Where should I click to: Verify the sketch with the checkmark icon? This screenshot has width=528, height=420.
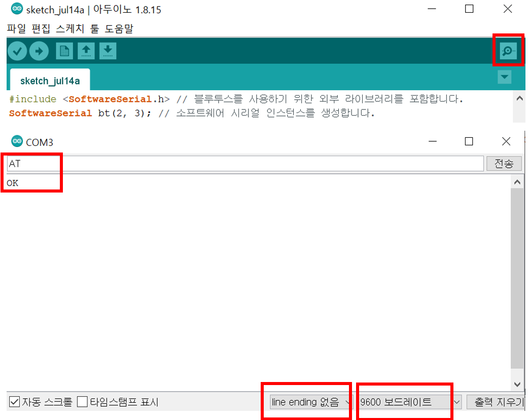coord(17,51)
